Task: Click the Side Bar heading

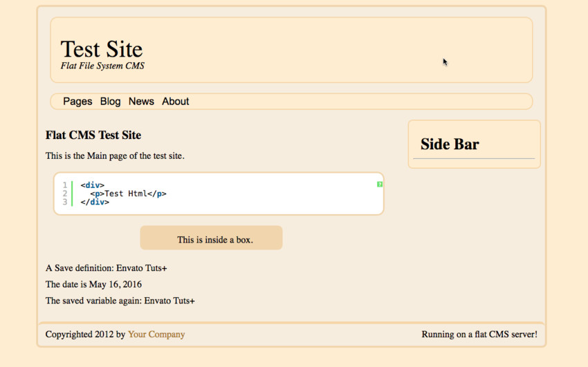Action: coord(450,144)
